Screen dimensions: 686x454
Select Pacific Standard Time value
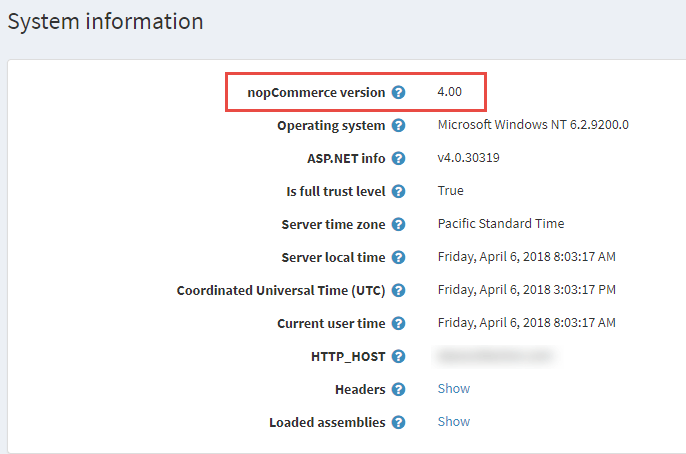(x=500, y=224)
